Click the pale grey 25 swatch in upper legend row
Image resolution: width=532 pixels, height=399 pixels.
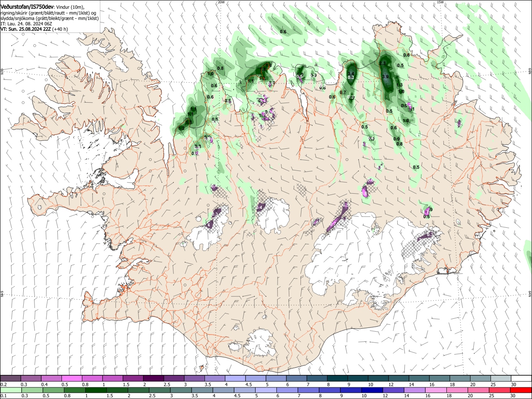(501, 379)
